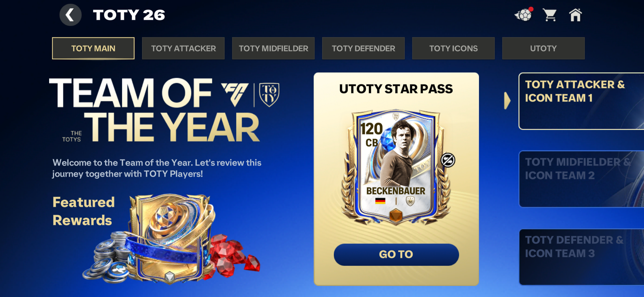Select the UTOTY tab
Image resolution: width=644 pixels, height=297 pixels.
[543, 48]
